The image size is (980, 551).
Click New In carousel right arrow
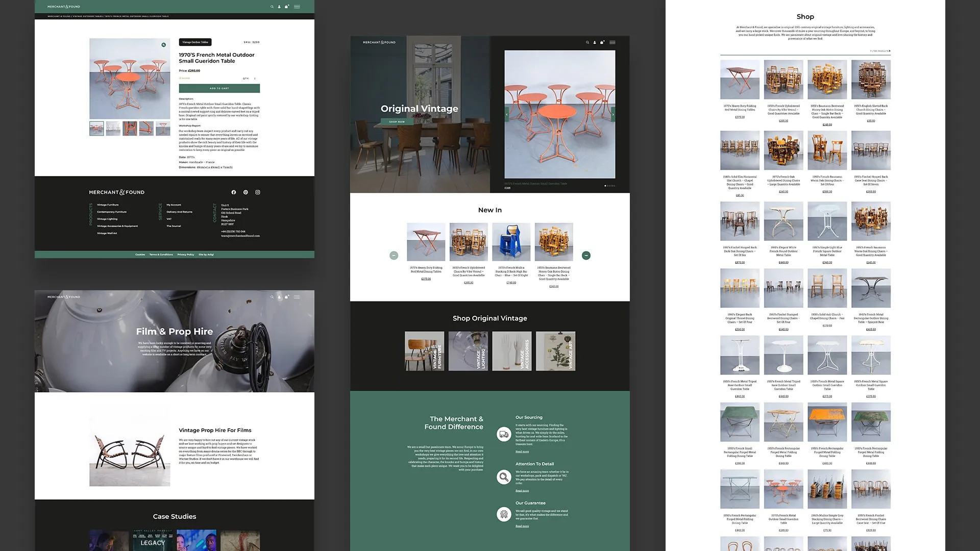click(x=586, y=256)
